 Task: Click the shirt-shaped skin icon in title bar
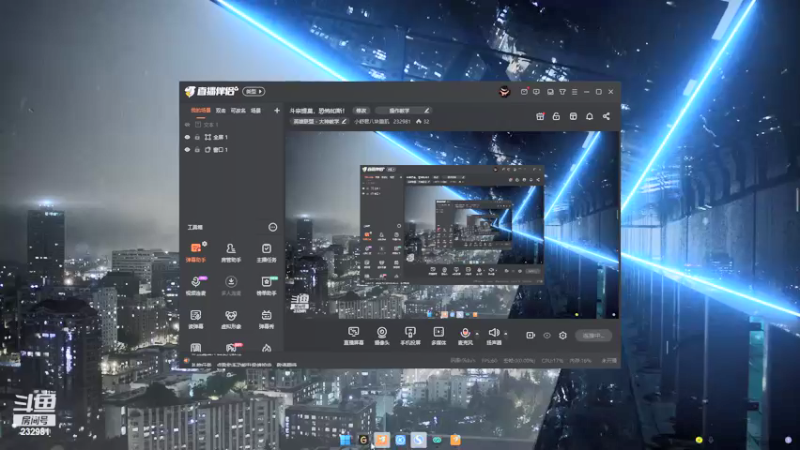562,92
